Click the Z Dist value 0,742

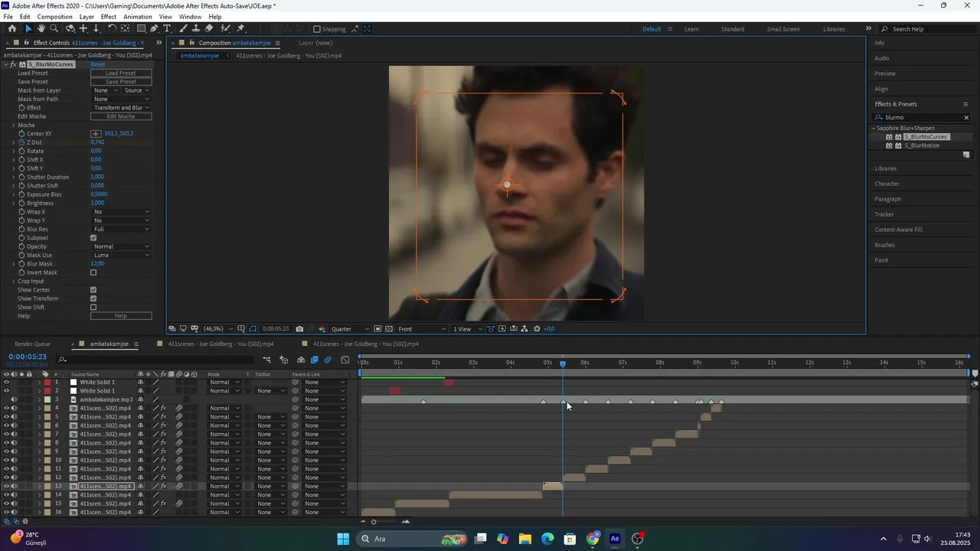[x=97, y=142]
